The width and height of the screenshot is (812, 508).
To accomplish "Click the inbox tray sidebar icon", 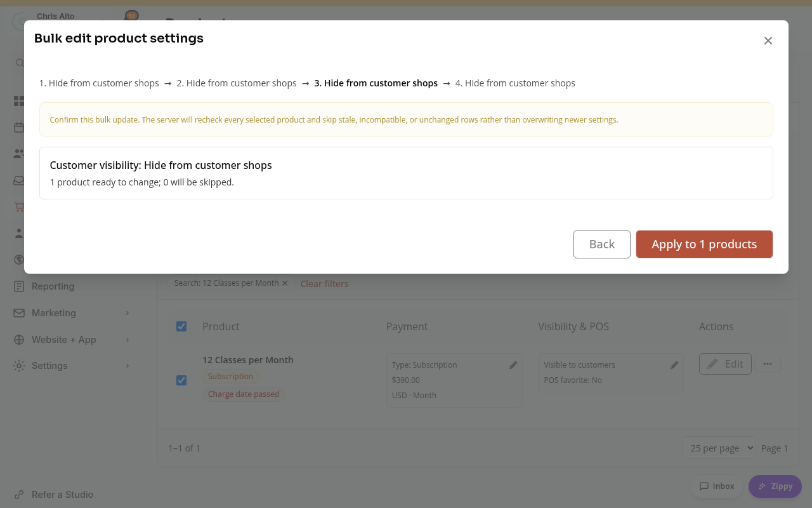I will [19, 180].
